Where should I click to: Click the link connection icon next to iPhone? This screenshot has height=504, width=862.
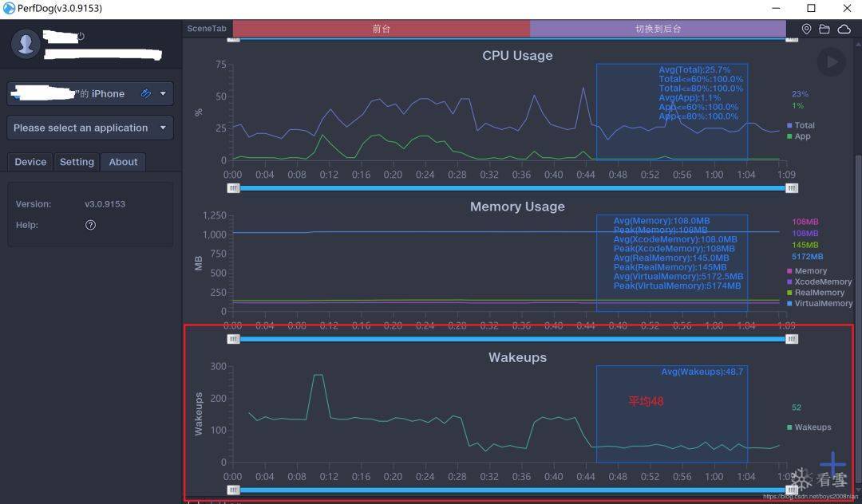146,93
